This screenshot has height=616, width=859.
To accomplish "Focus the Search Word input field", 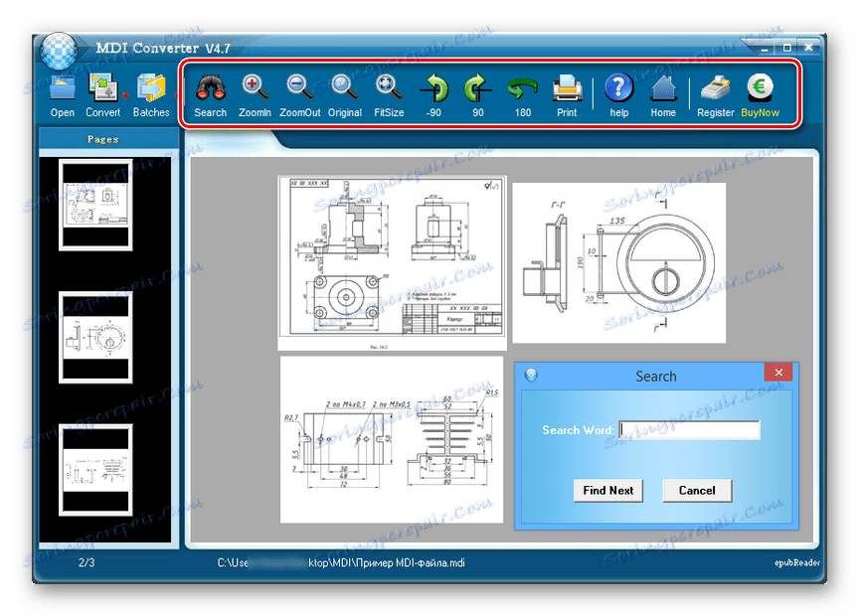I will tap(689, 430).
